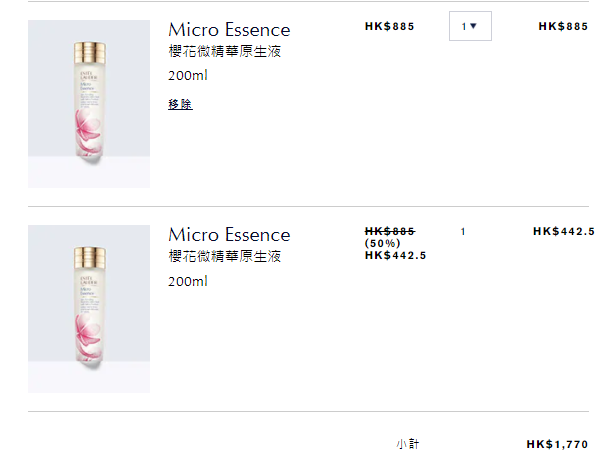This screenshot has width=606, height=459.
Task: Click the discounted item's 櫻花微精華原生液 name
Action: click(224, 257)
